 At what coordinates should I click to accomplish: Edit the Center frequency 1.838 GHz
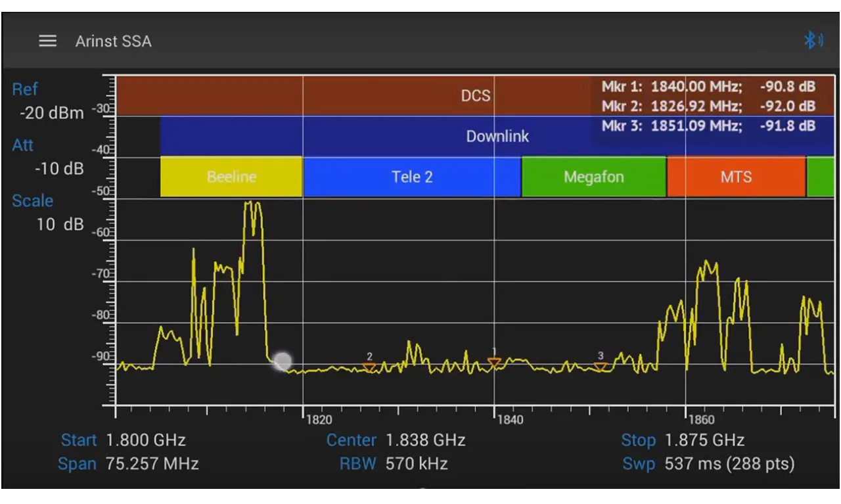point(425,440)
